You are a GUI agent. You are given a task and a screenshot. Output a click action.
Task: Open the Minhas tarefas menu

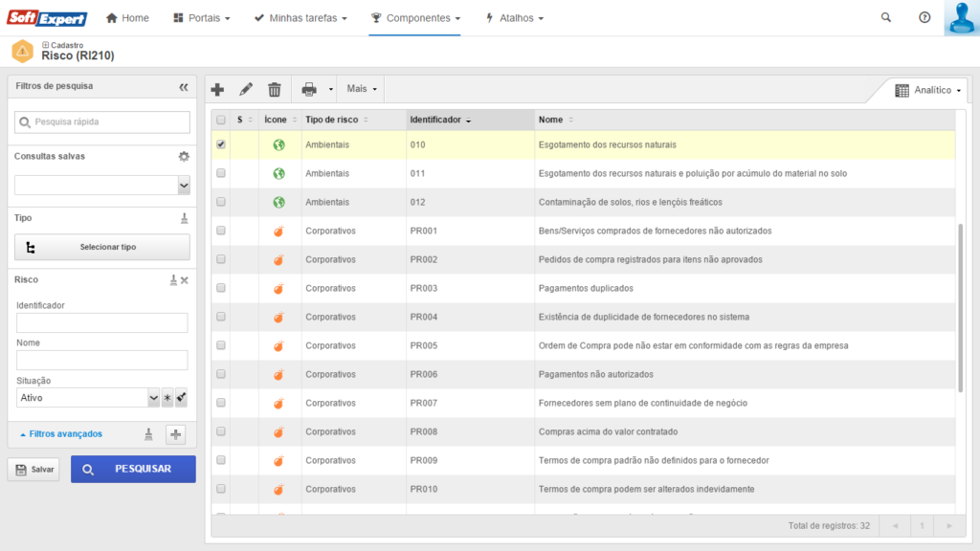(300, 18)
